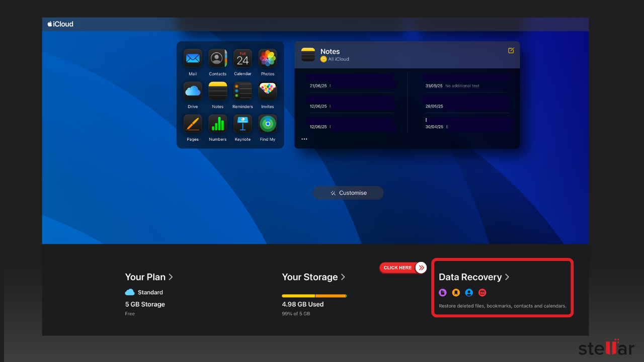Open iCloud Drive icon

(193, 91)
